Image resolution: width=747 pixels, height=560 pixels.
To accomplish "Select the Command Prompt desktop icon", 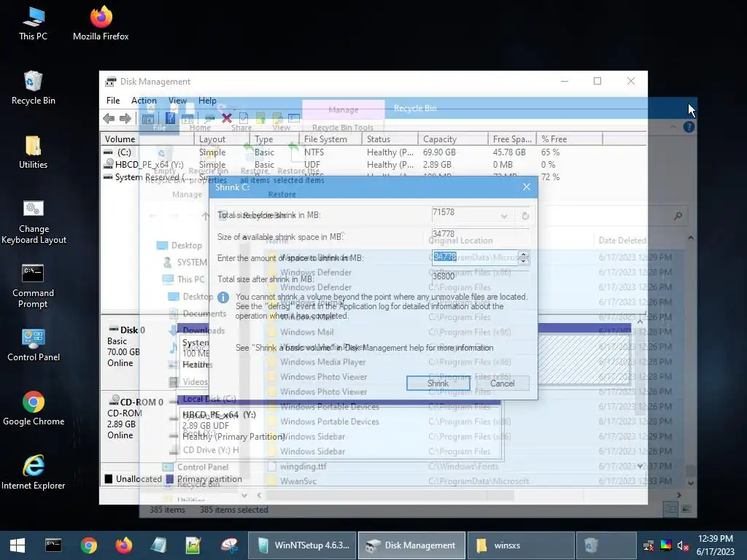I will (x=34, y=286).
